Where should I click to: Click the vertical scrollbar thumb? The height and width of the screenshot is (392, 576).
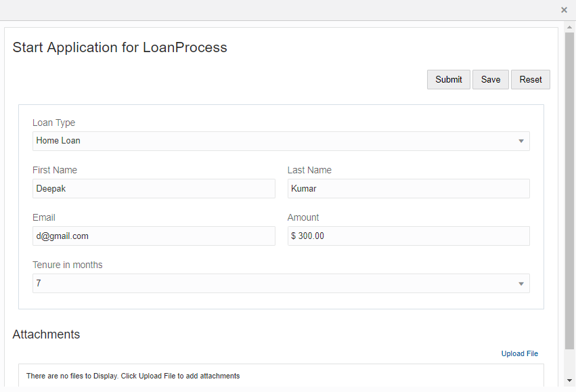570,190
